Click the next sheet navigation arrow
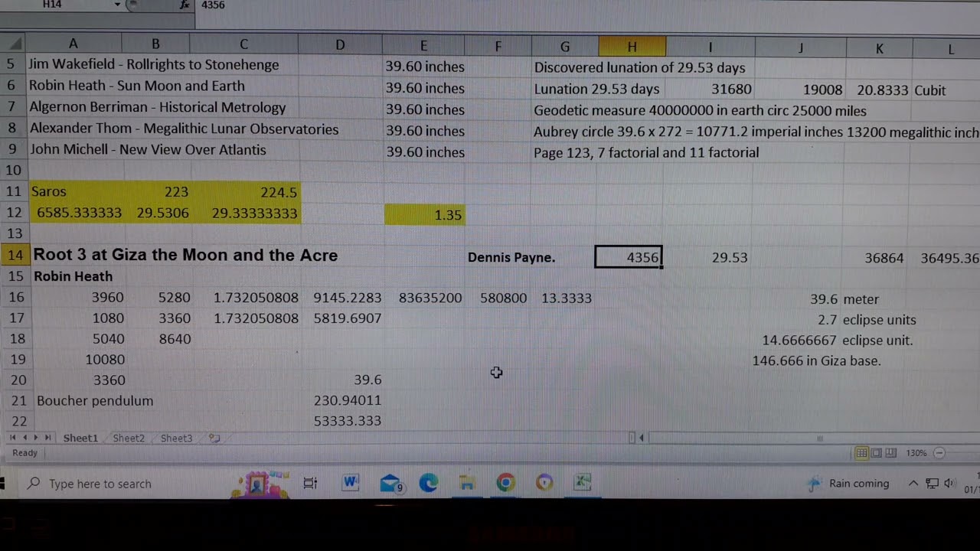This screenshot has height=551, width=980. point(35,438)
